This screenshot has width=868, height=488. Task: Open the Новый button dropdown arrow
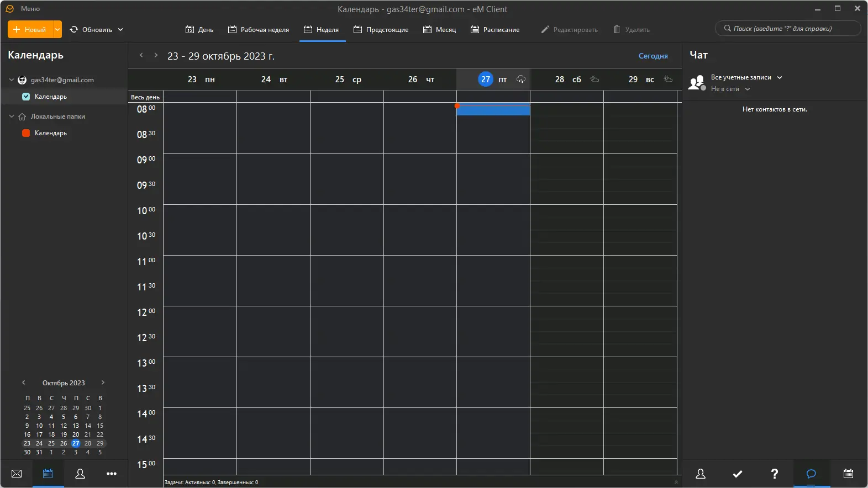(57, 30)
